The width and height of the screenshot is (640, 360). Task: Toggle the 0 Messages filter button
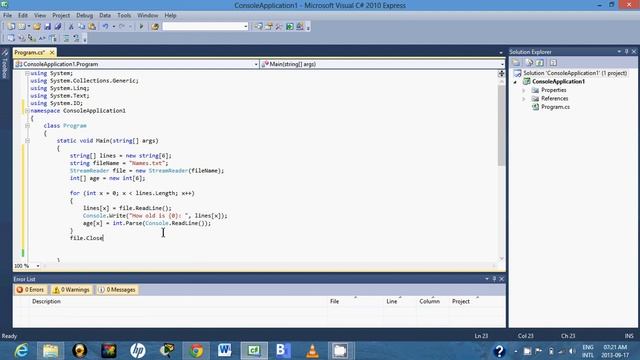[117, 290]
